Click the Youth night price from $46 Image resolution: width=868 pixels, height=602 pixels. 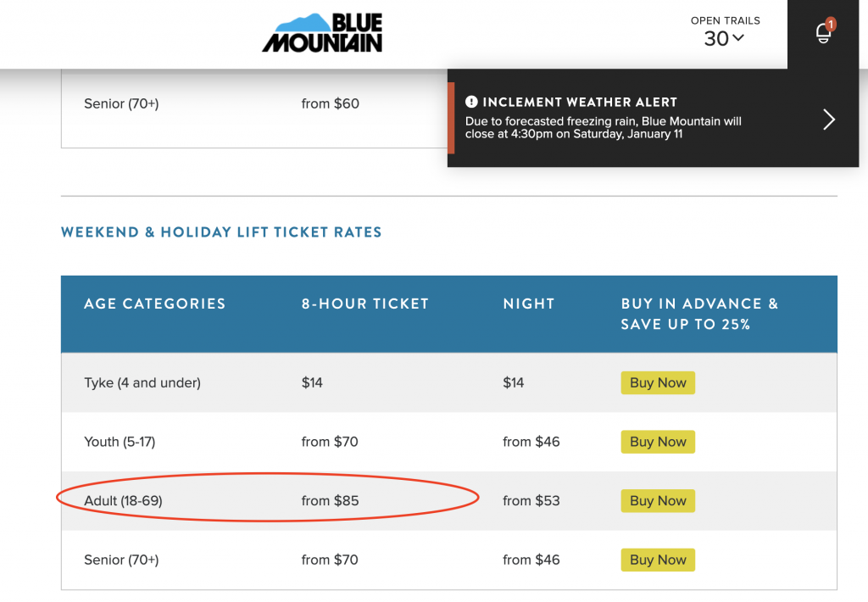(x=531, y=442)
